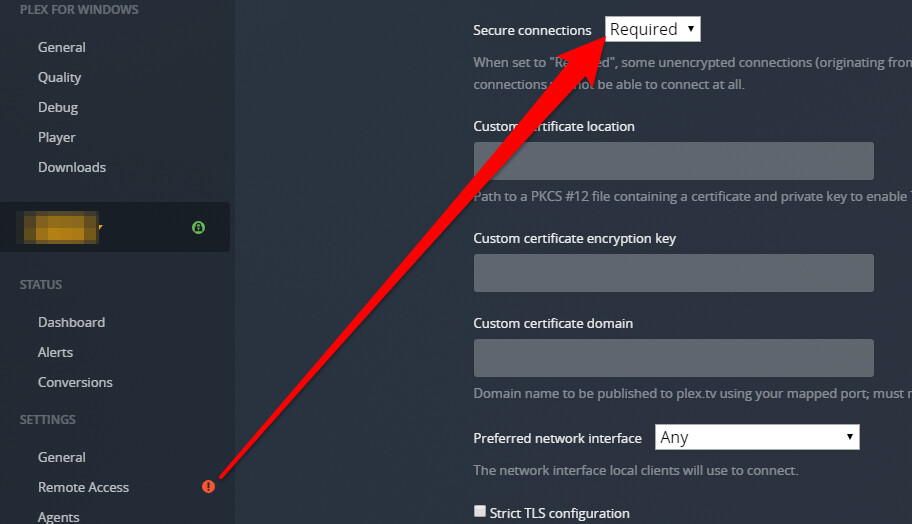Open Downloads settings
The width and height of the screenshot is (912, 524).
72,167
